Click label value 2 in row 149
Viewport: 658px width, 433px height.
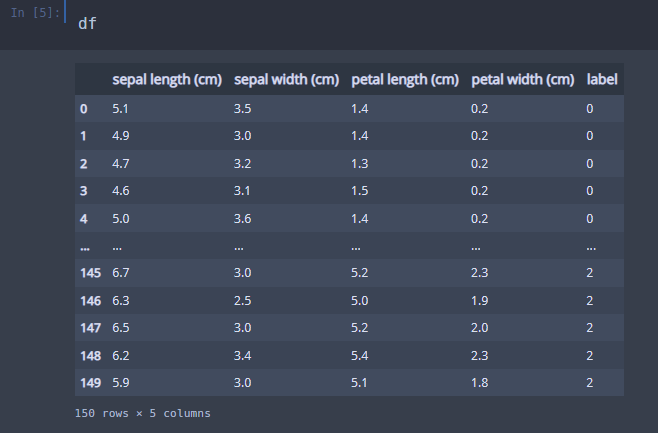tap(590, 383)
